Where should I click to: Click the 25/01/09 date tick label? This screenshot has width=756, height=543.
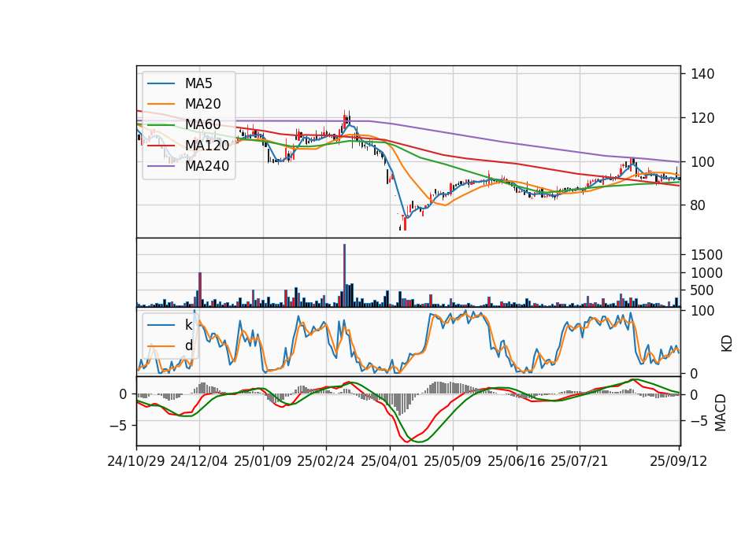click(263, 461)
